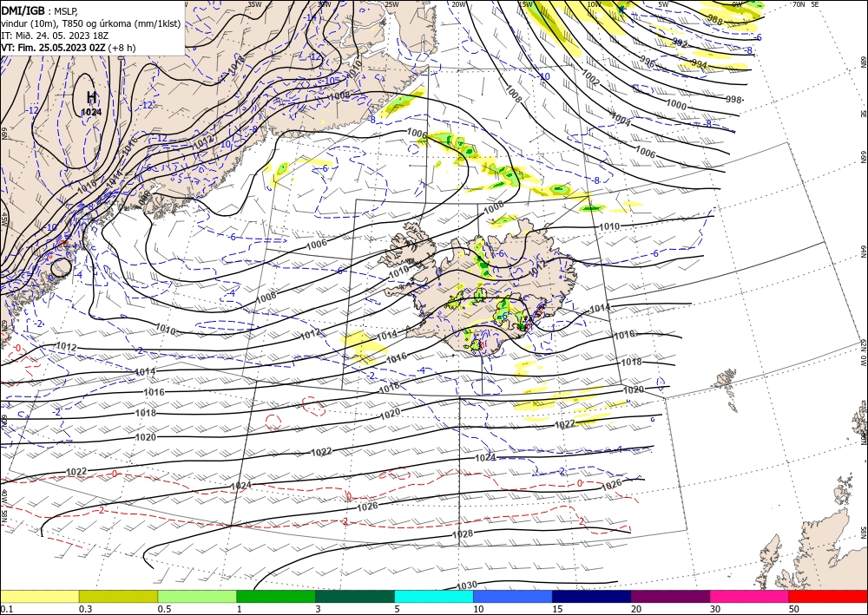Click the light green 0.5 mm legend color
The height and width of the screenshot is (615, 868).
point(197,596)
